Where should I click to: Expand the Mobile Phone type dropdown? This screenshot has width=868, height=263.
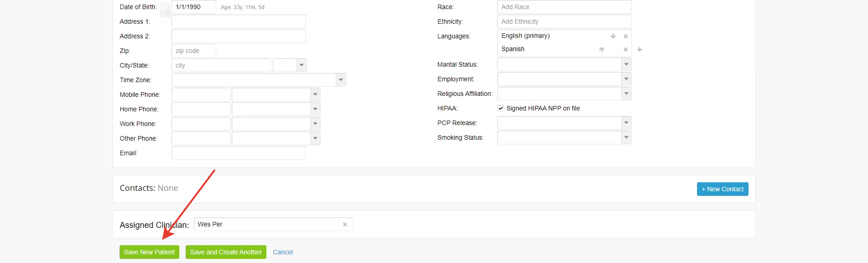coord(315,95)
